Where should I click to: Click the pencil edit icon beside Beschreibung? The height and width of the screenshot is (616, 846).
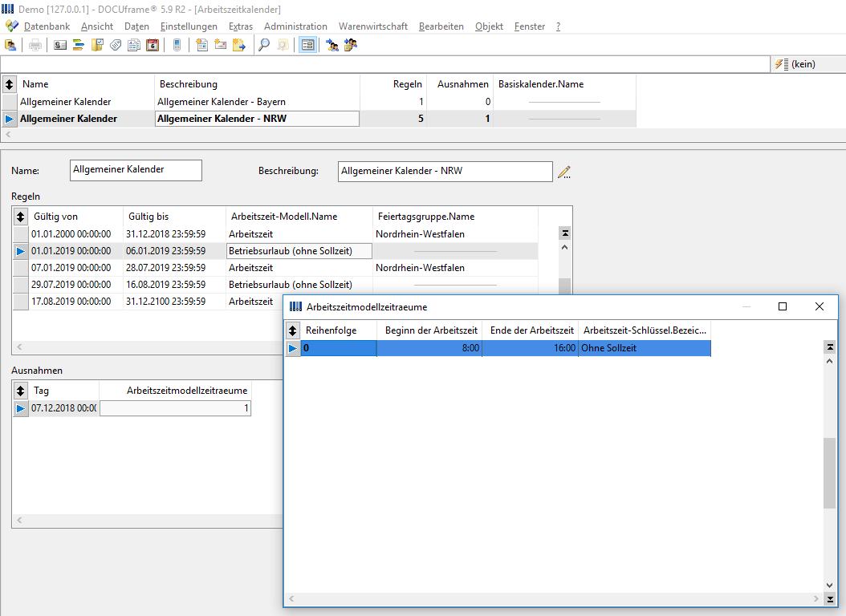pos(564,172)
